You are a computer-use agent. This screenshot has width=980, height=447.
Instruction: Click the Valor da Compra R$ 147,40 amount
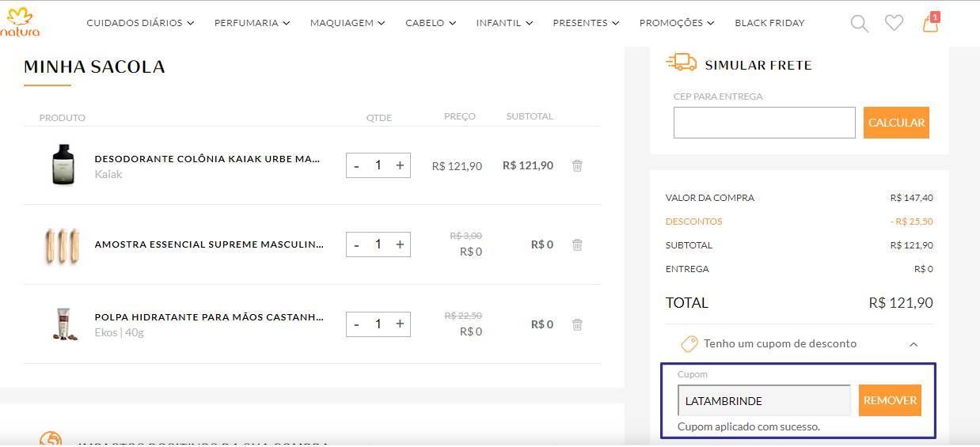911,198
